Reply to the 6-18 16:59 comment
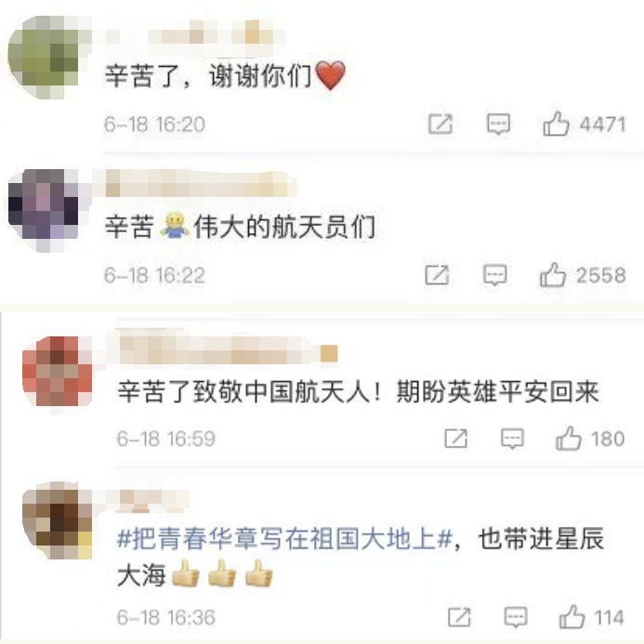 (x=513, y=439)
